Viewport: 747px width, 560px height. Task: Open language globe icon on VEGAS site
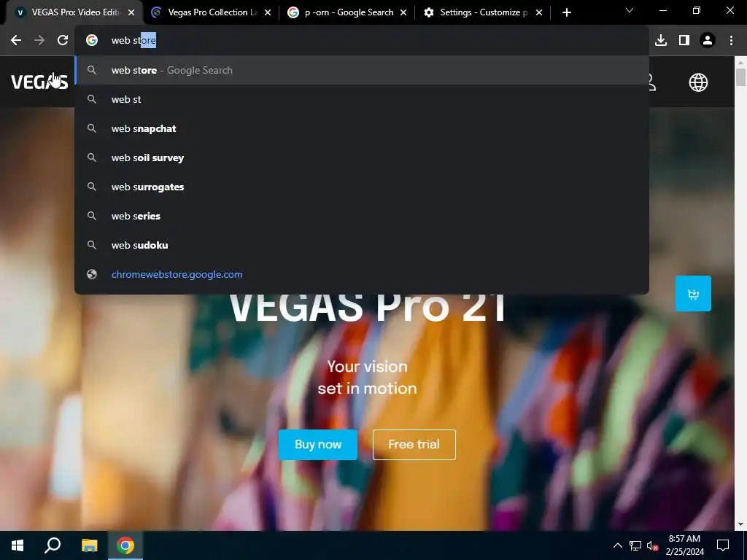click(x=698, y=82)
